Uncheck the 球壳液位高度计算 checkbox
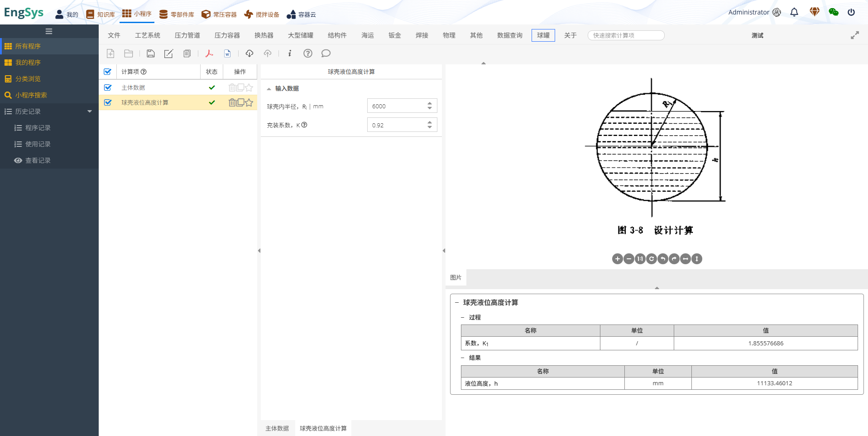Image resolution: width=868 pixels, height=436 pixels. pyautogui.click(x=108, y=102)
